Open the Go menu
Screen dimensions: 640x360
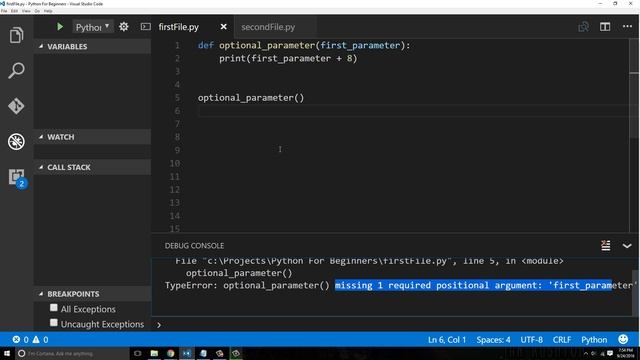(37, 11)
